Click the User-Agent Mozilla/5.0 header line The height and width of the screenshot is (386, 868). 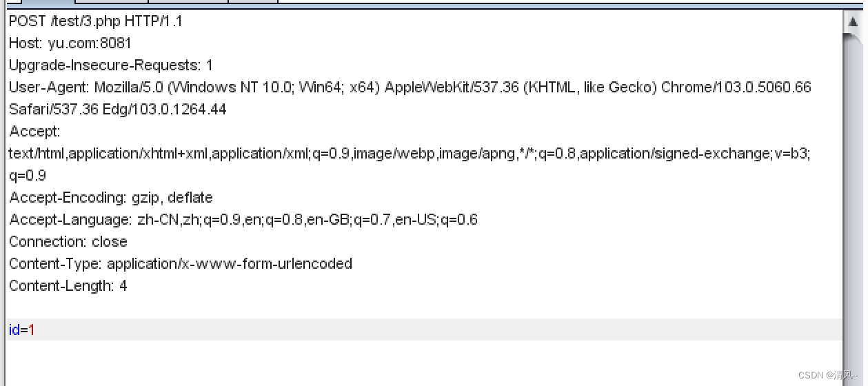coord(410,88)
